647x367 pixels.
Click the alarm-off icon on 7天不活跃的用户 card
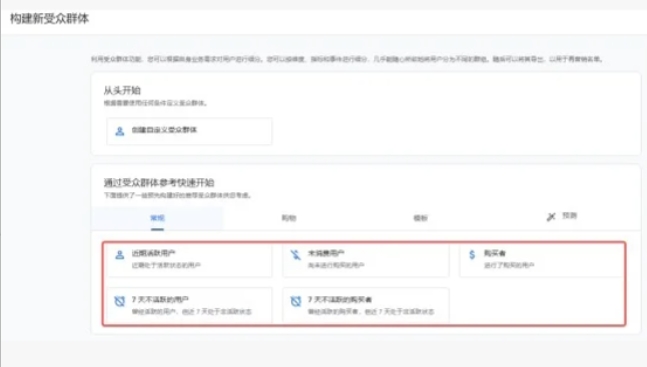pyautogui.click(x=120, y=301)
